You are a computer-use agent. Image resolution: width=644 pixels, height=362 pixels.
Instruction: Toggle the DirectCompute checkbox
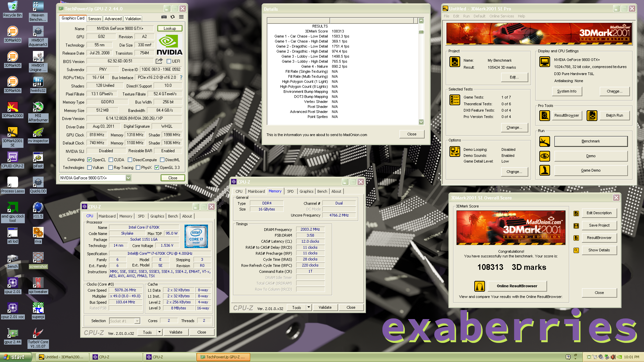click(130, 160)
